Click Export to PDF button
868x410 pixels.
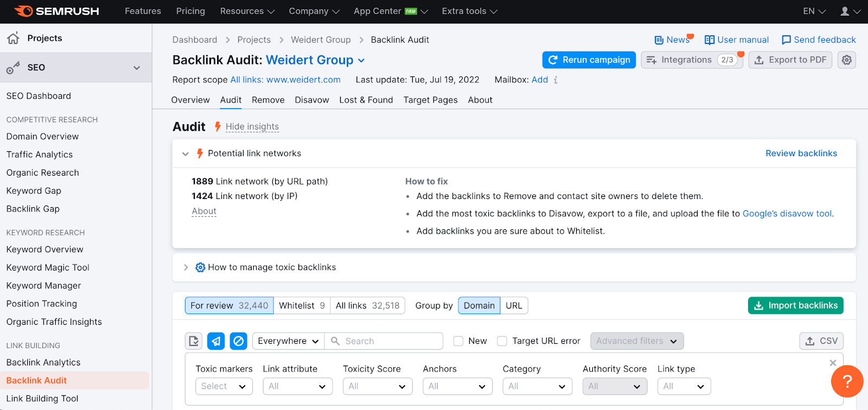coord(790,60)
